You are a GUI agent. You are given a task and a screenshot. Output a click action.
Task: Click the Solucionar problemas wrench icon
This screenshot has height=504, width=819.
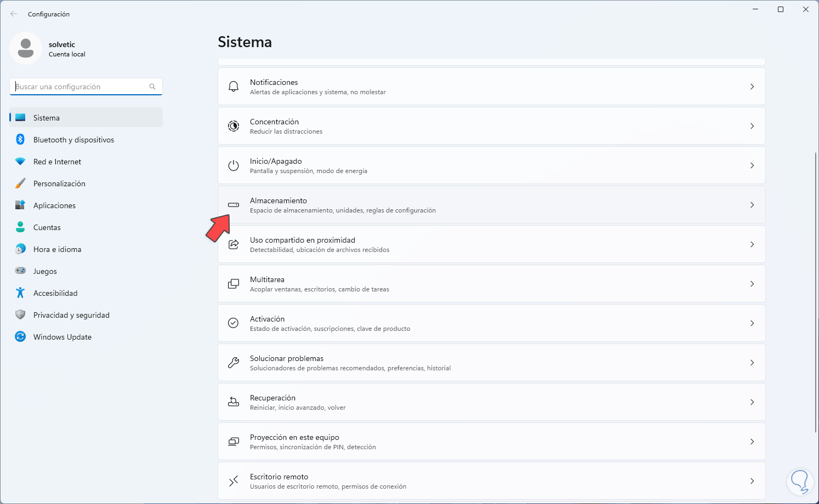[234, 363]
